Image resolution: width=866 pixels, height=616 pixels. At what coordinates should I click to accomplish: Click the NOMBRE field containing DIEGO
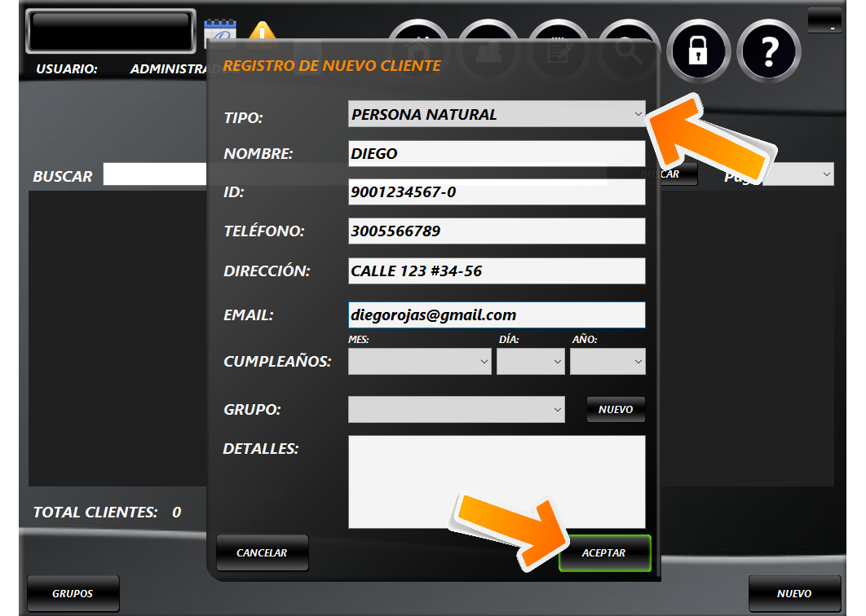[496, 153]
